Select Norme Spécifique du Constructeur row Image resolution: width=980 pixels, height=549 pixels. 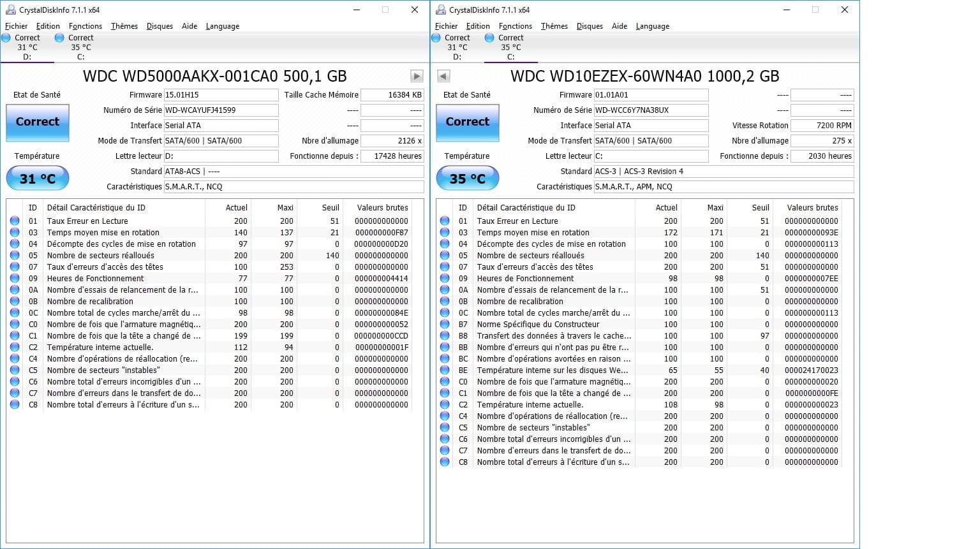coord(639,325)
